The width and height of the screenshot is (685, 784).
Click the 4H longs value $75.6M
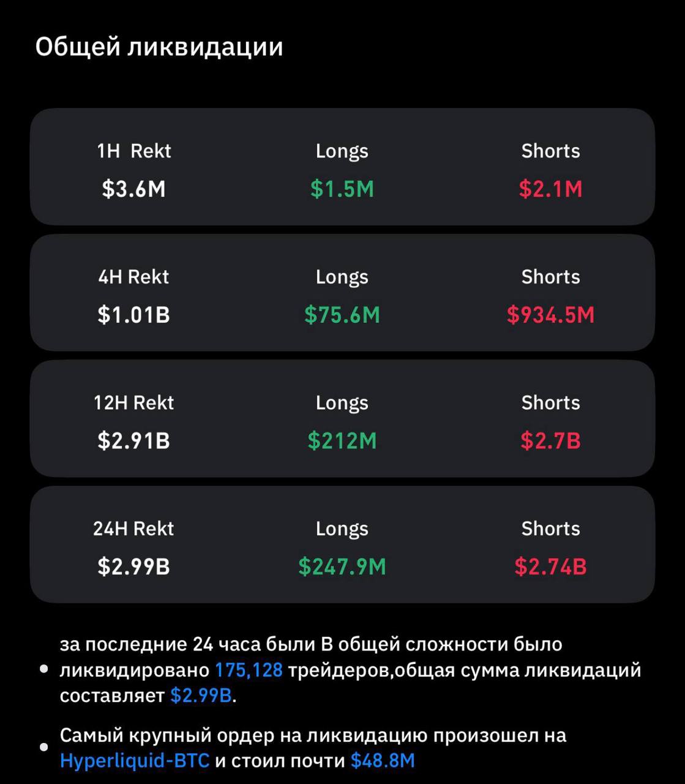click(x=342, y=315)
